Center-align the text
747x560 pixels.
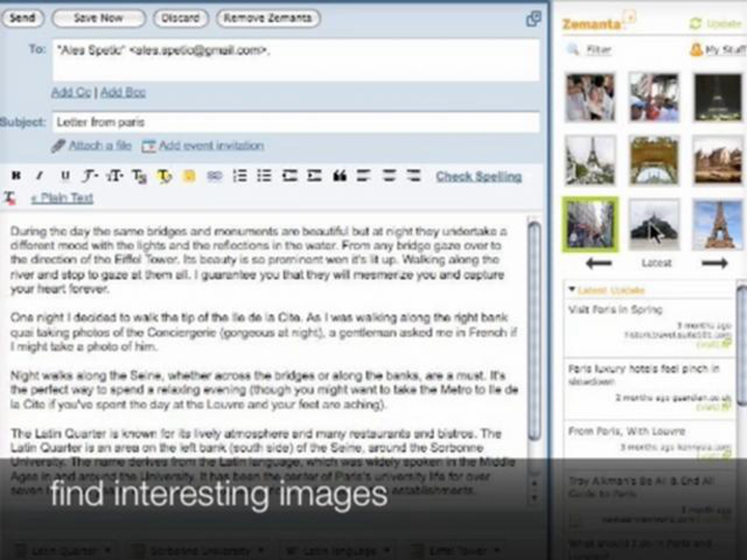pyautogui.click(x=389, y=176)
